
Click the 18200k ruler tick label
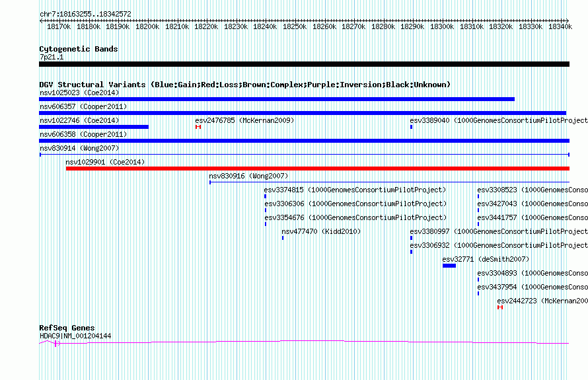pos(147,26)
